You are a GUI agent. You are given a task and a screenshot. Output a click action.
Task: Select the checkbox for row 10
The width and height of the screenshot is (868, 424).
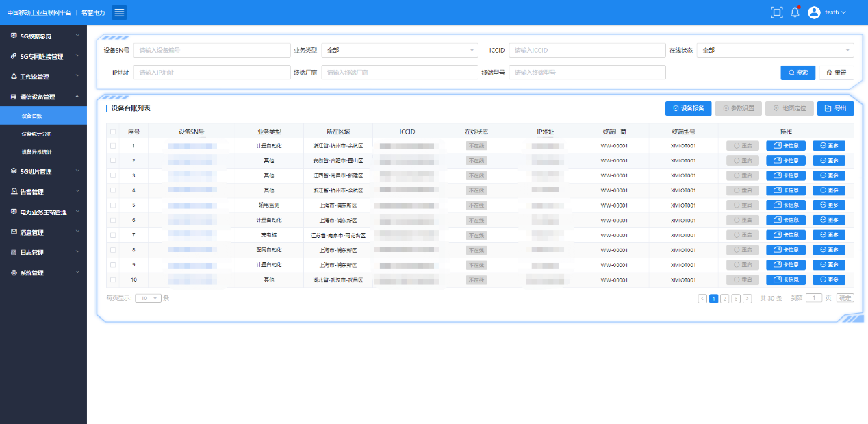coord(113,279)
